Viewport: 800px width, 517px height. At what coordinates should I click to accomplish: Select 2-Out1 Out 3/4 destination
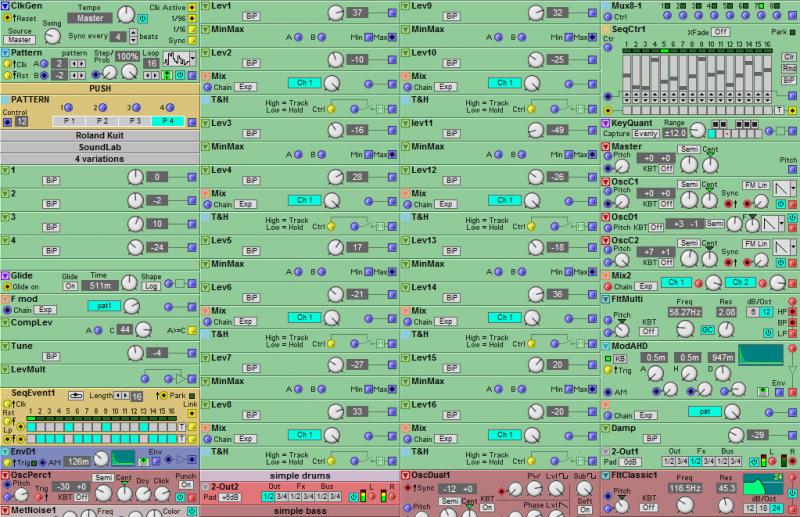[x=681, y=462]
